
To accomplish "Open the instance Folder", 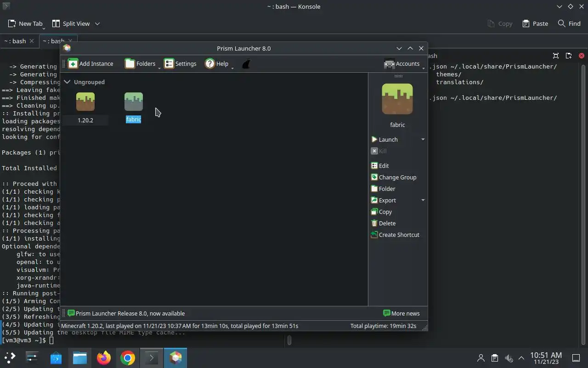I will [x=383, y=189].
